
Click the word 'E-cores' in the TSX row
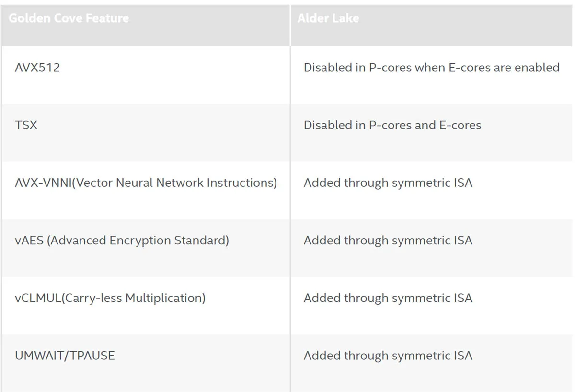click(460, 125)
